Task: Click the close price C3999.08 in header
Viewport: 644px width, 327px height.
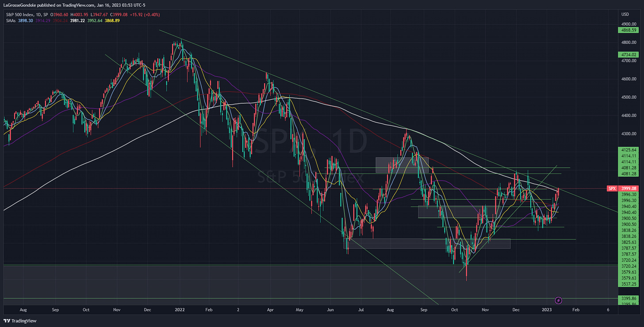Action: click(x=119, y=15)
